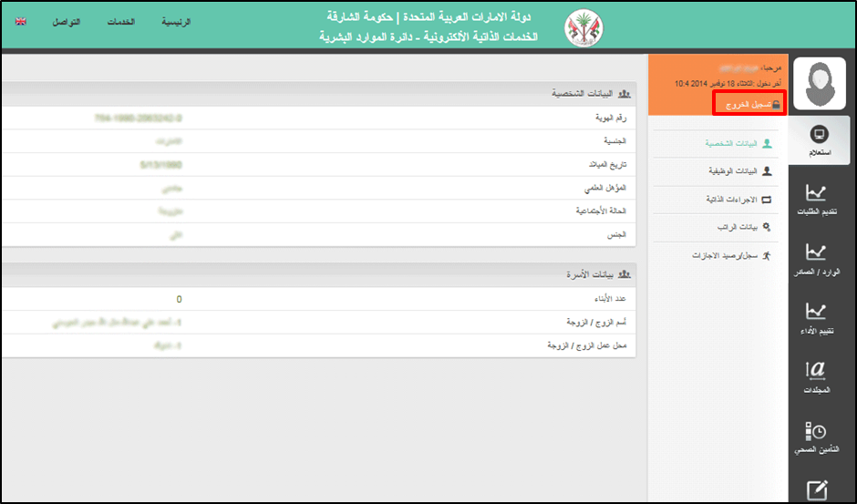Open the المجلدات folders sidebar icon
This screenshot has width=857, height=504.
click(817, 377)
